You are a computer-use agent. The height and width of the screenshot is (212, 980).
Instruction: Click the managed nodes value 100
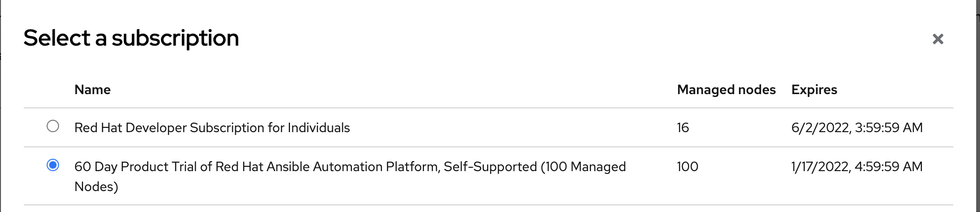[x=687, y=167]
